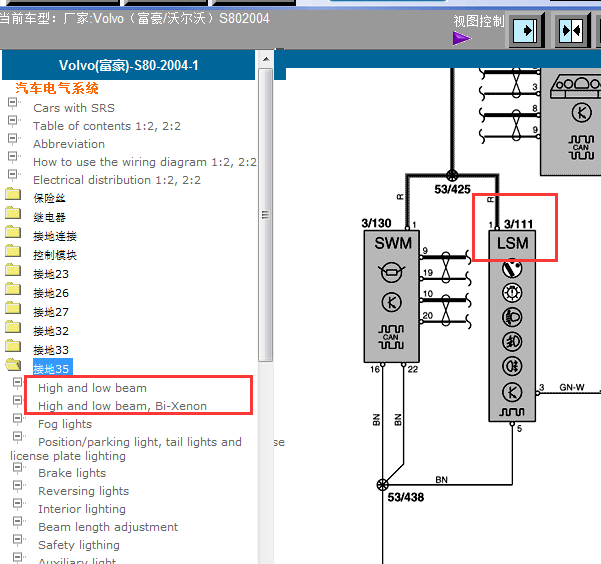Open the 保险丝 folder icon
The width and height of the screenshot is (601, 564).
coord(13,194)
